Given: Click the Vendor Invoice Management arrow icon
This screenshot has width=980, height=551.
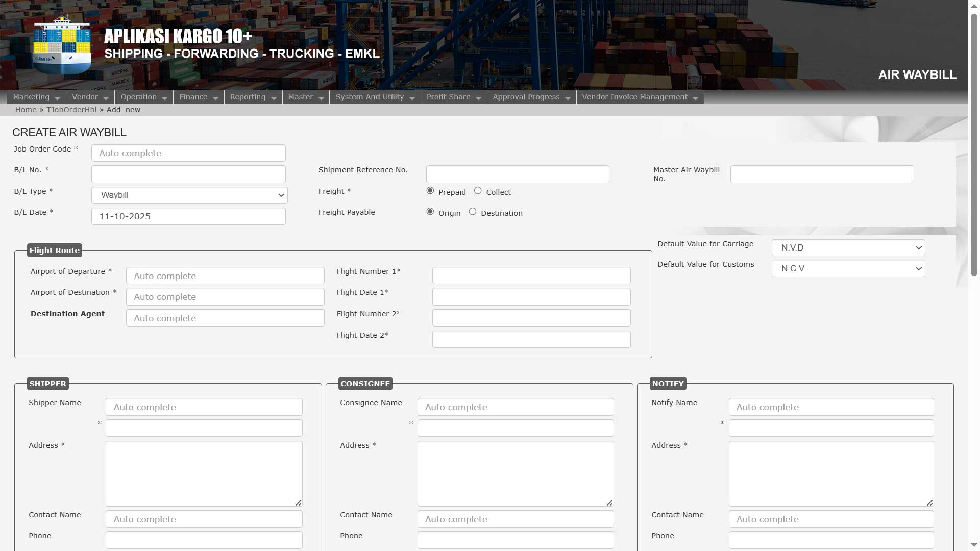Looking at the screenshot, I should point(695,98).
